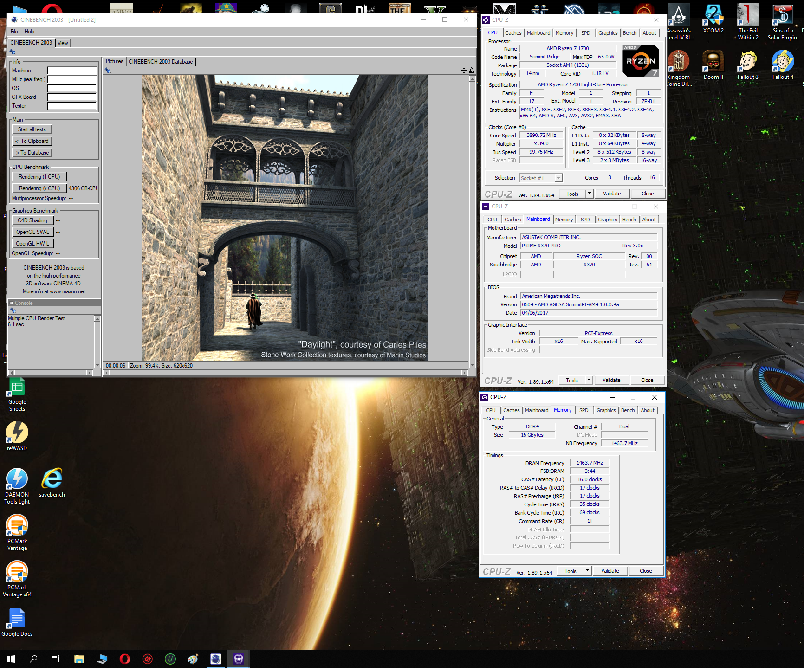Launch Fallout 3 desktop icon
The image size is (804, 672).
[748, 65]
